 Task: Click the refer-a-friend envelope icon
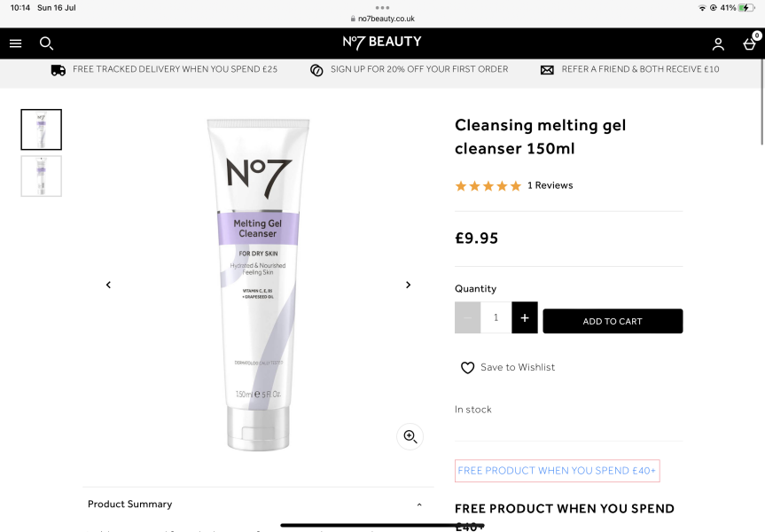(x=547, y=69)
